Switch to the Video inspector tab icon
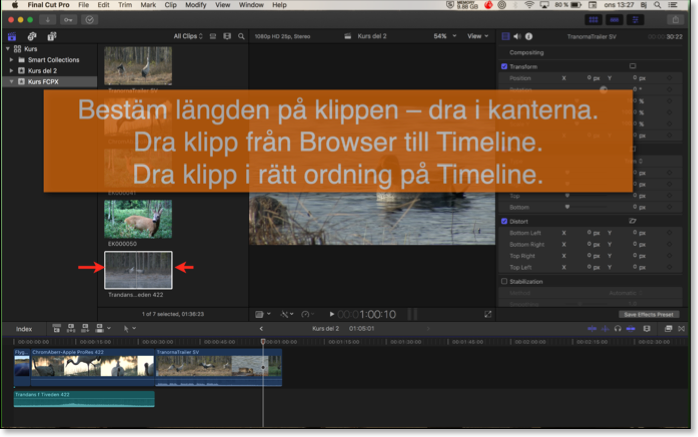Image resolution: width=698 pixels, height=437 pixels. click(x=506, y=36)
